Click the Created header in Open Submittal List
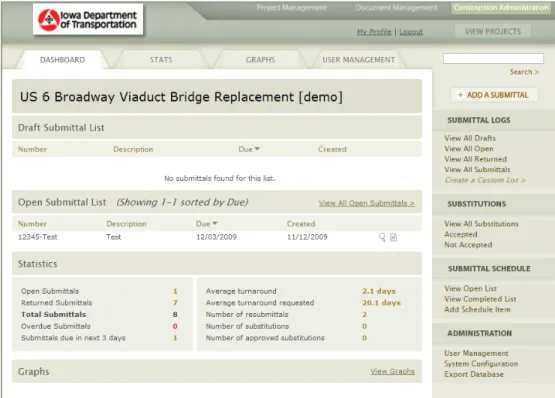Screen dimensions: 555x398 tap(301, 224)
